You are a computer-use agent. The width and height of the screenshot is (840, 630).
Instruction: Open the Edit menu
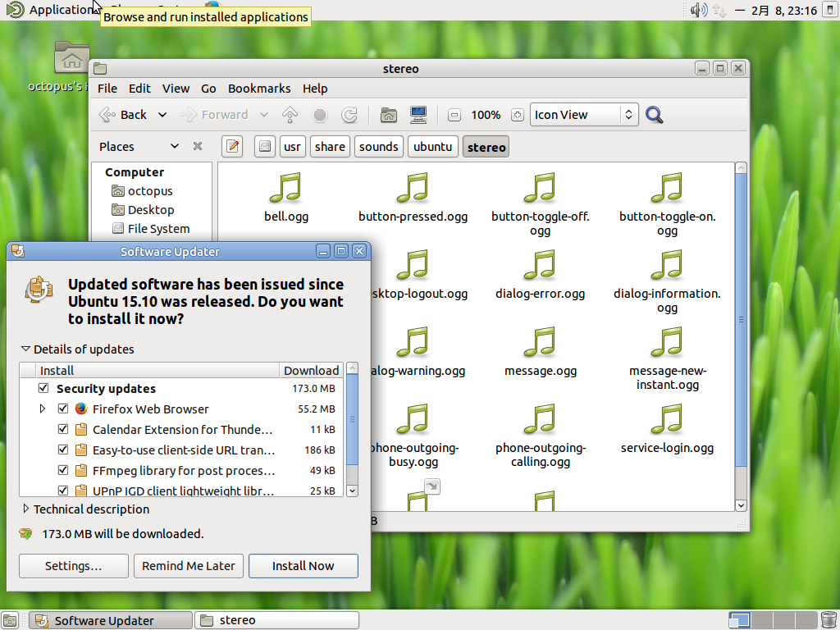[139, 89]
